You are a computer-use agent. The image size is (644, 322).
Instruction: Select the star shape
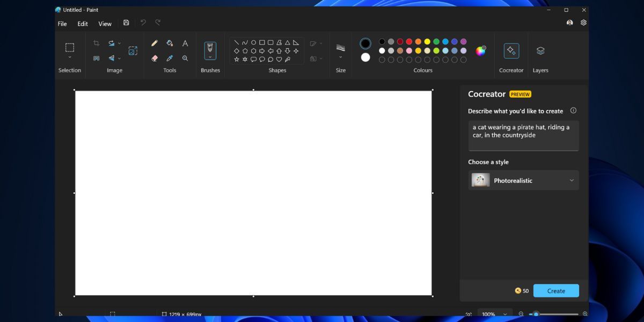coord(236,59)
